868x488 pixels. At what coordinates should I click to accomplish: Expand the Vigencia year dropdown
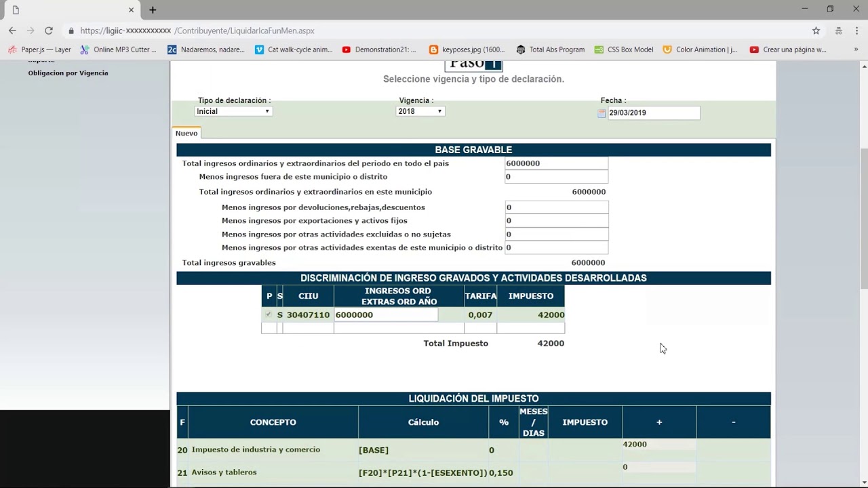tap(420, 111)
